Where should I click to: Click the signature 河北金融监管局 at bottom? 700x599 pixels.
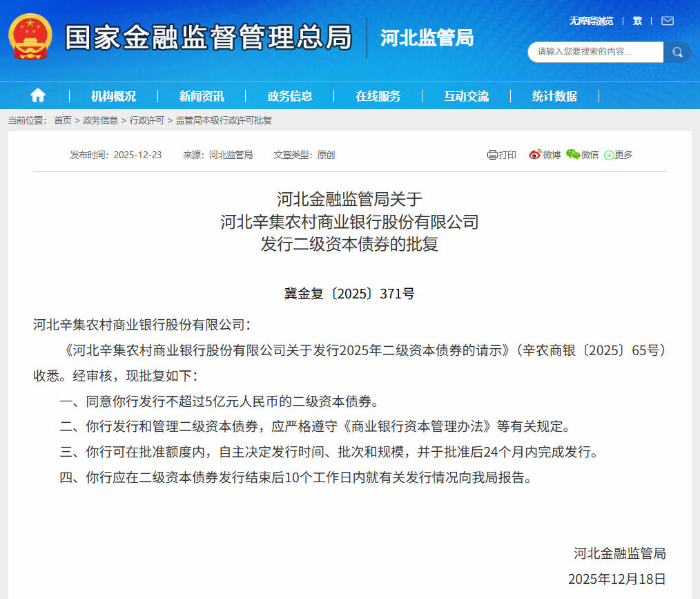pos(620,554)
